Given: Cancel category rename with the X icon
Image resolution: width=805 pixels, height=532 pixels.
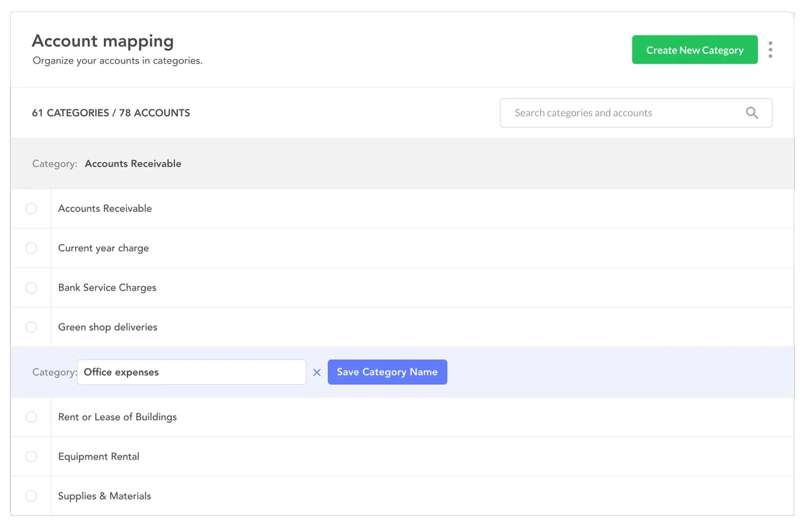Looking at the screenshot, I should point(317,372).
